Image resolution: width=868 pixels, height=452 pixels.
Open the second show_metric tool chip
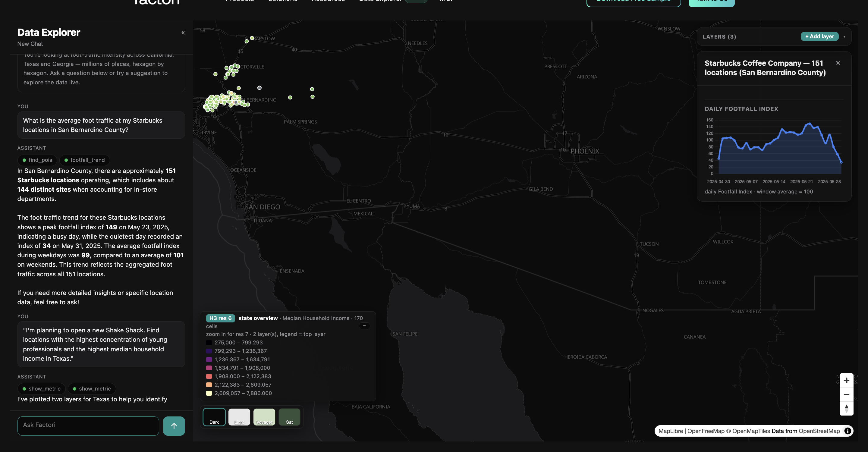click(x=92, y=389)
